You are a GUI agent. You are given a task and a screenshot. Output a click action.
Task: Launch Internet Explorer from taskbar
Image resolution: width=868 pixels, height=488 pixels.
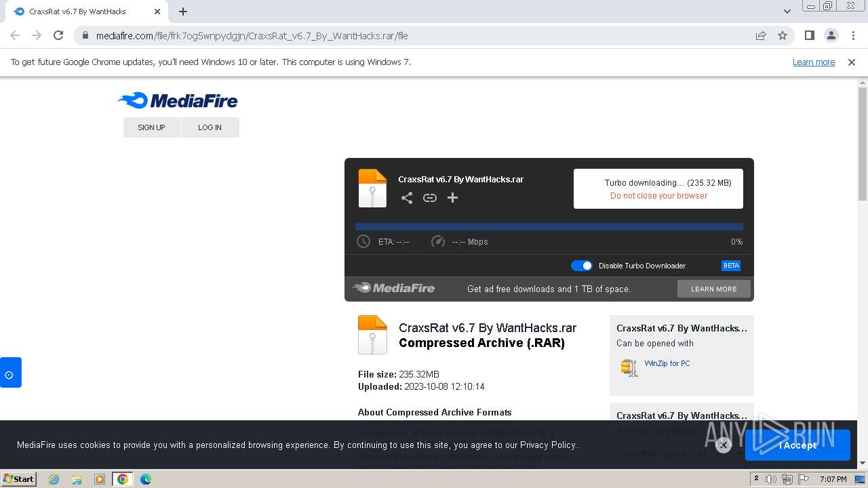54,479
